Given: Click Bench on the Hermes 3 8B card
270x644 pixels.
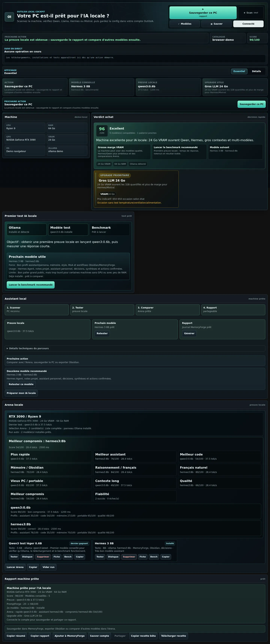Looking at the screenshot, I should 154,557.
